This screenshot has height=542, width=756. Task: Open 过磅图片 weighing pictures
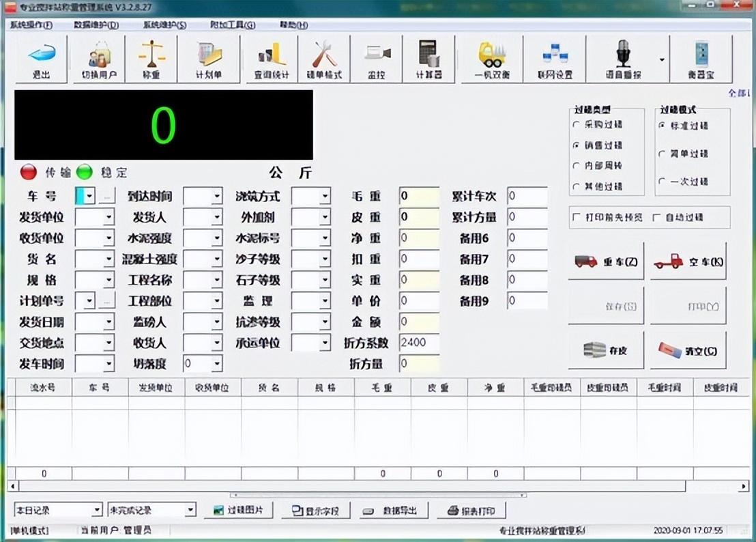[238, 510]
